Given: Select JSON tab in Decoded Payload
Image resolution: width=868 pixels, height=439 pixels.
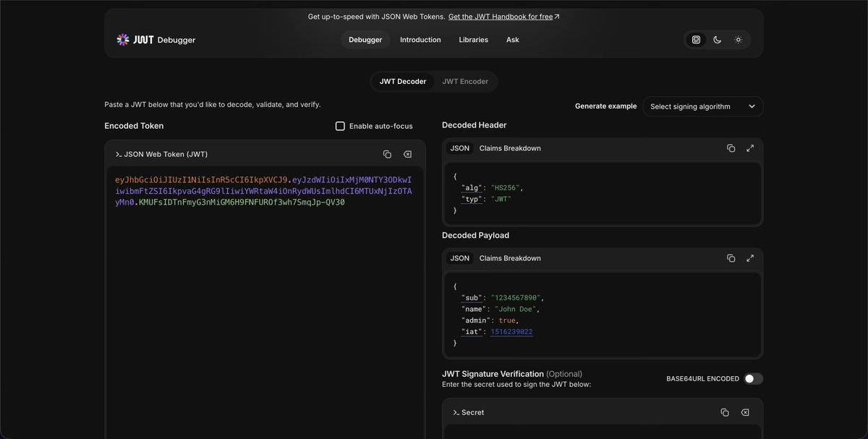Looking at the screenshot, I should pos(460,258).
